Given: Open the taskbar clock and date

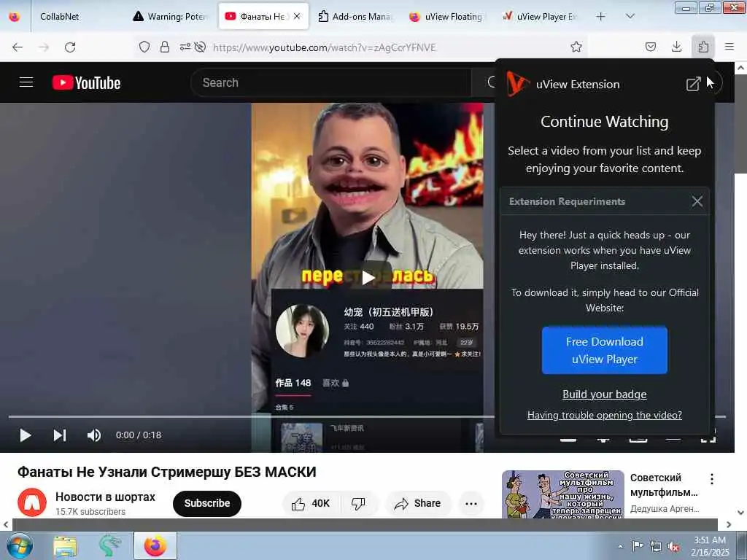Looking at the screenshot, I should 710,546.
